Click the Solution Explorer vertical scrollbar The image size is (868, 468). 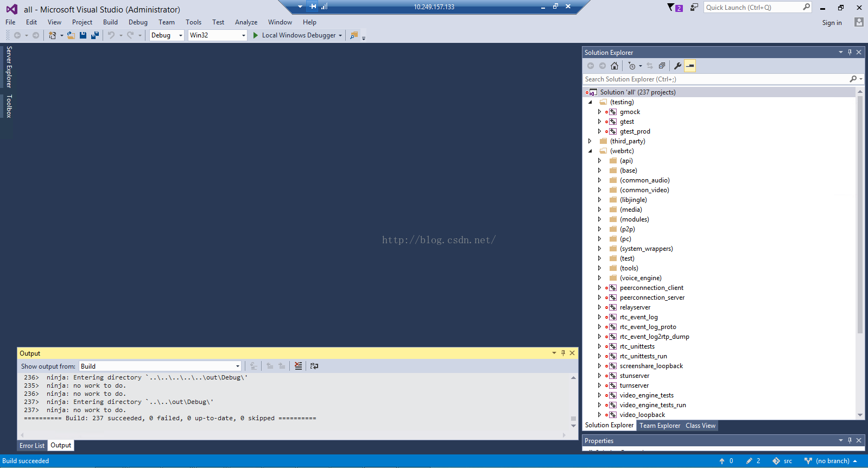[x=860, y=254]
